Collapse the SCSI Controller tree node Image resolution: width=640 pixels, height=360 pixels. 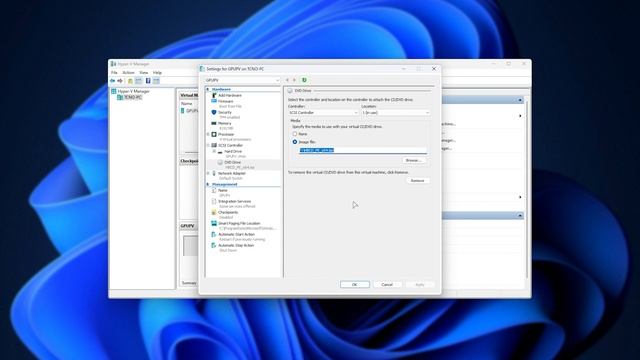click(208, 145)
